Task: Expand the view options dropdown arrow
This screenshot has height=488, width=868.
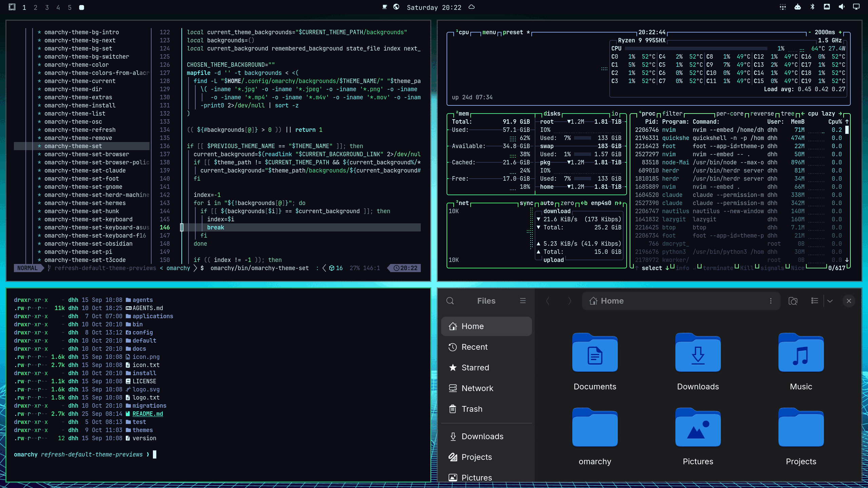Action: (x=830, y=301)
